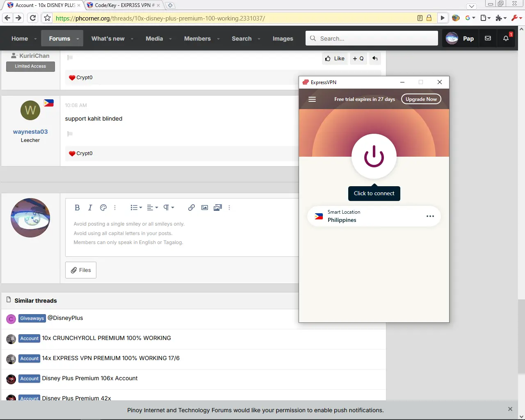Viewport: 525px width, 420px height.
Task: Report waynesta03's post with flag icon
Action: tap(70, 134)
